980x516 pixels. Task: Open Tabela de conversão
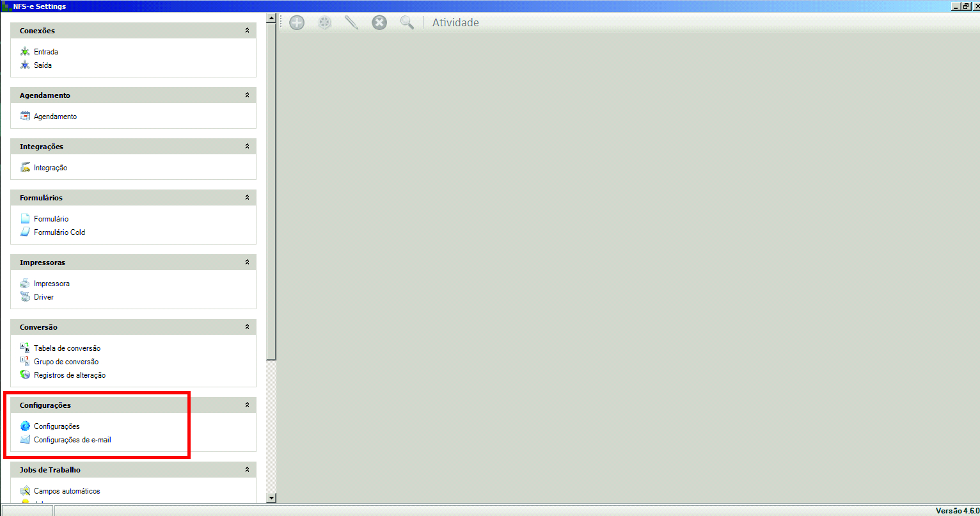click(x=67, y=348)
